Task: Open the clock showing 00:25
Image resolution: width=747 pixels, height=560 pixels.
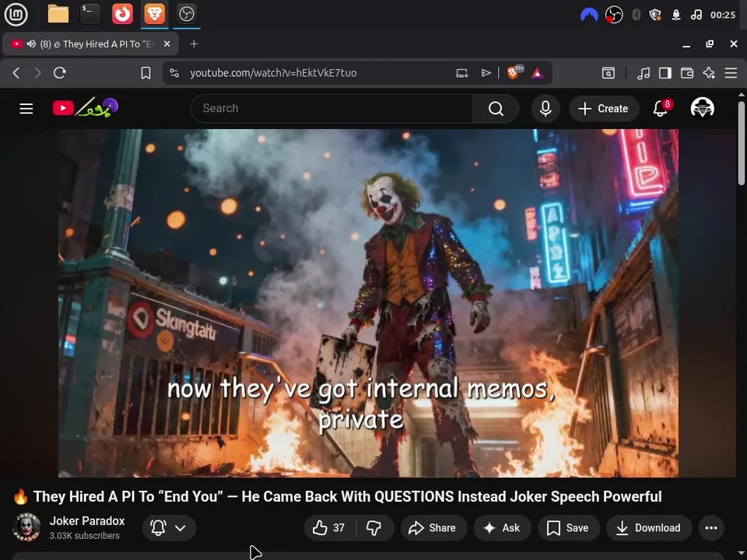Action: (723, 15)
